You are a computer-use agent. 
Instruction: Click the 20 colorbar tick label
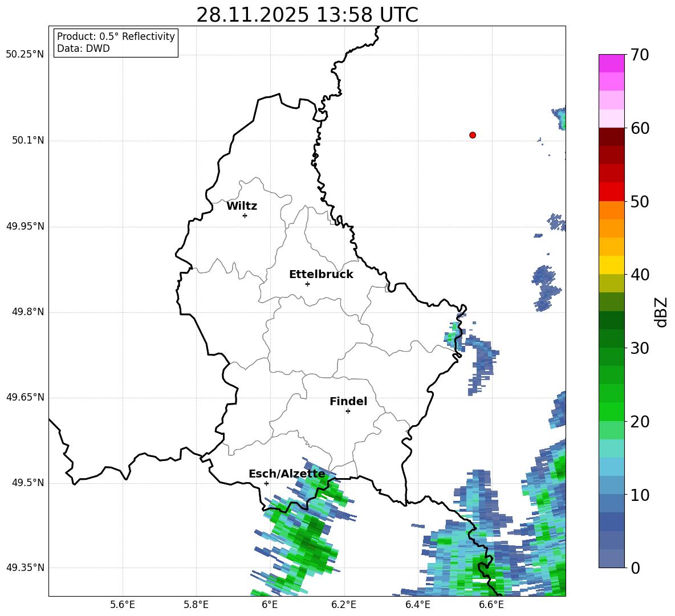coord(640,422)
